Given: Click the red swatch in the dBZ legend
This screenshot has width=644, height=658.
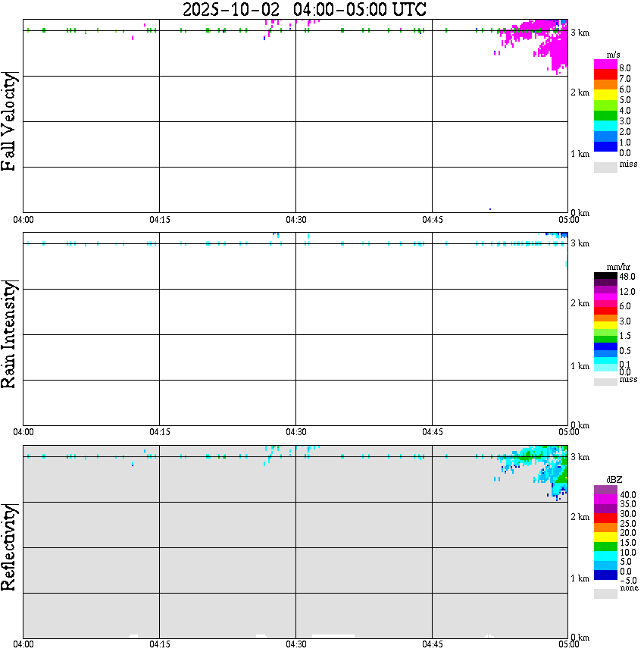Looking at the screenshot, I should point(605,519).
